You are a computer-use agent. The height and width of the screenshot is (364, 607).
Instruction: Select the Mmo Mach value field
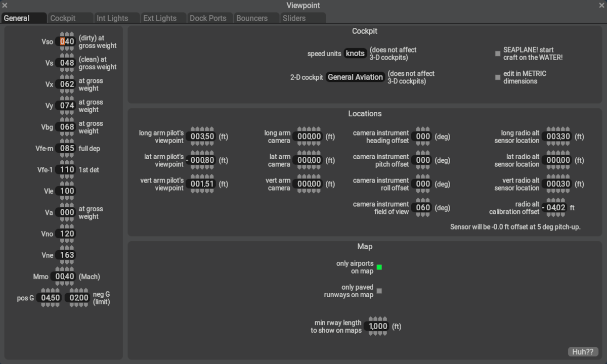tap(65, 277)
